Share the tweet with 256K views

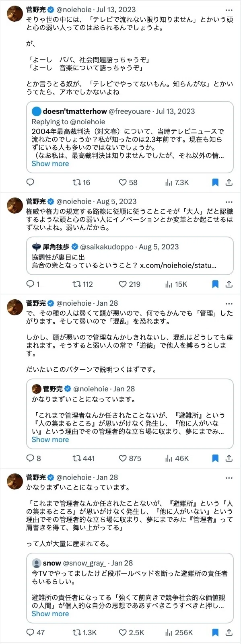[229, 632]
